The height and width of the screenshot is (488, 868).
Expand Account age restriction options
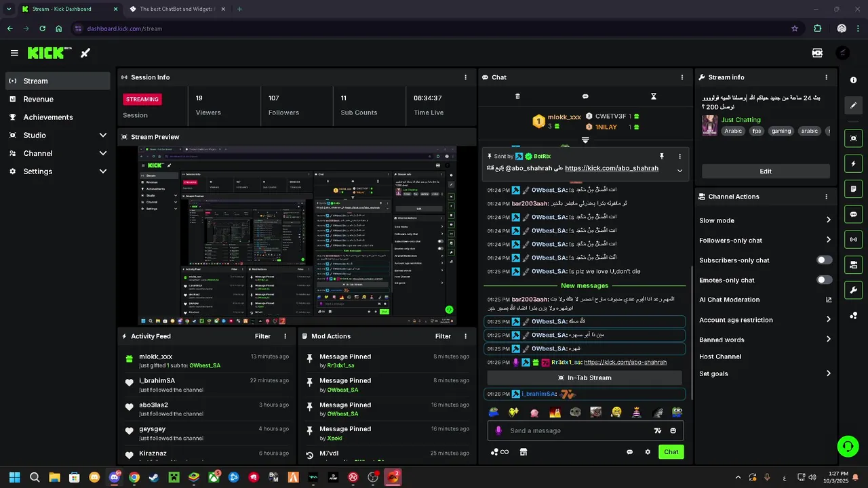tap(828, 320)
